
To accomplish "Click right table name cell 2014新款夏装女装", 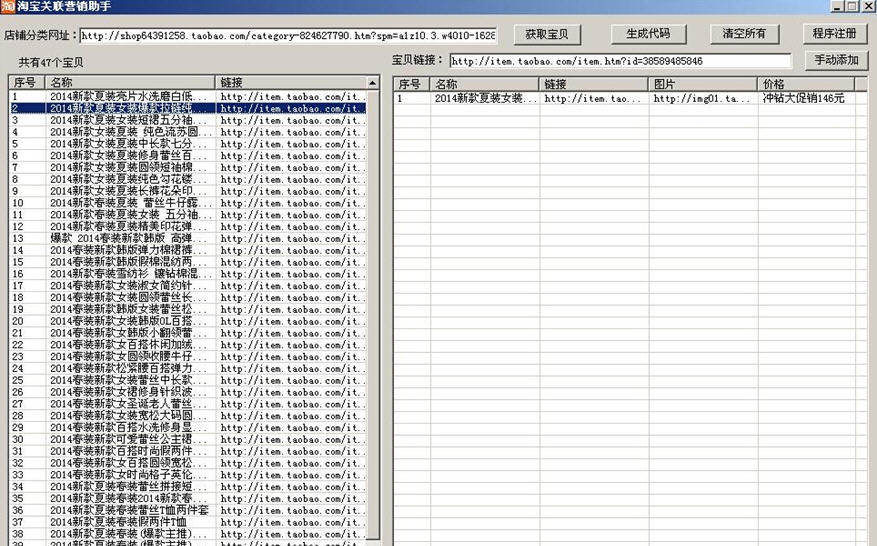I will [484, 98].
